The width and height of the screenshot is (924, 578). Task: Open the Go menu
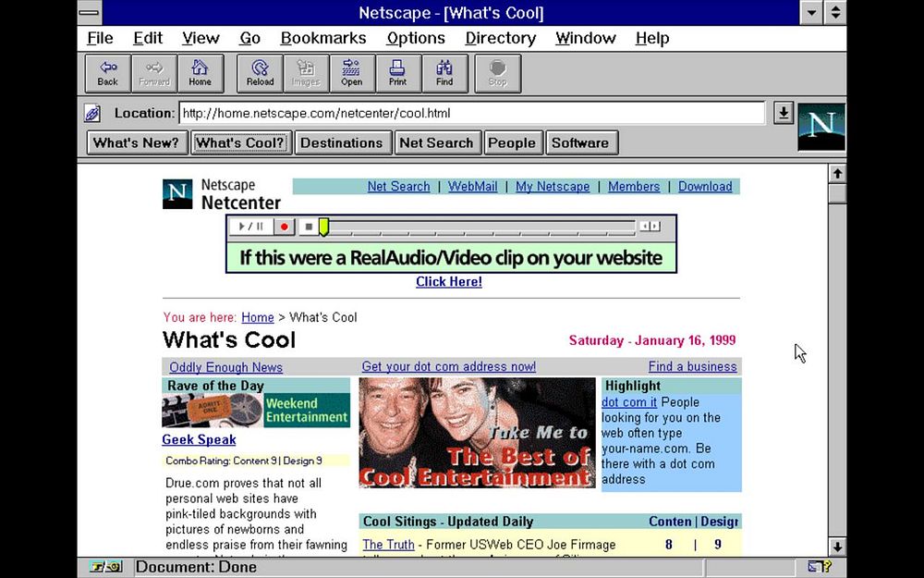[x=249, y=38]
